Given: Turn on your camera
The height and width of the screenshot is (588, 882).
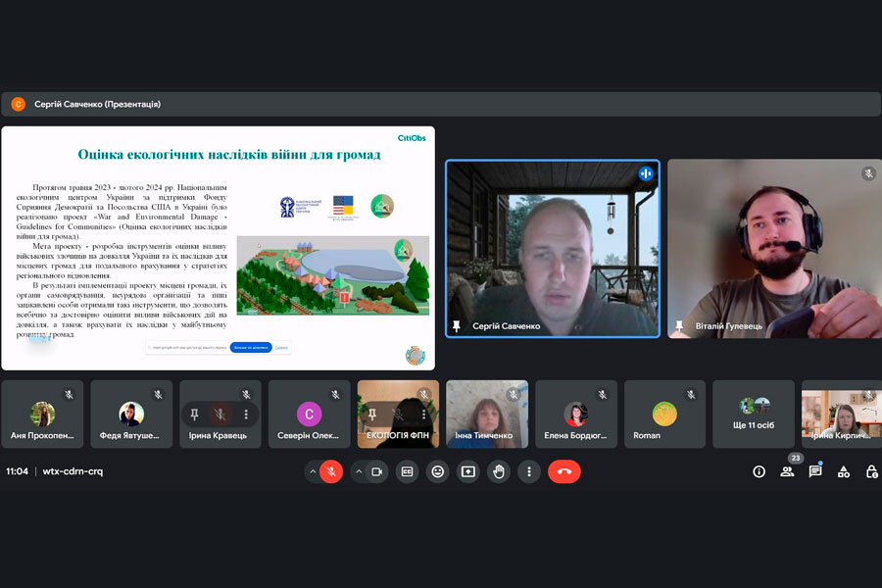Looking at the screenshot, I should pyautogui.click(x=377, y=471).
